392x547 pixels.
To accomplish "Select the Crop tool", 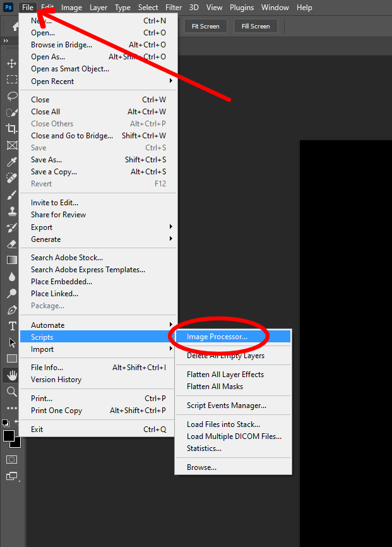I will [x=12, y=129].
